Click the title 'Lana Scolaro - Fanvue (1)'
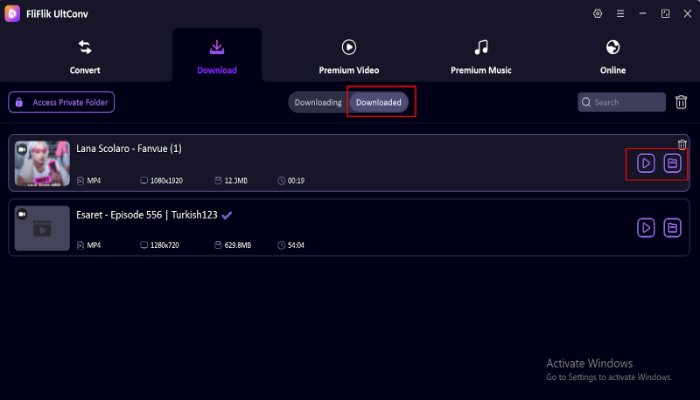The width and height of the screenshot is (700, 400). (x=129, y=149)
